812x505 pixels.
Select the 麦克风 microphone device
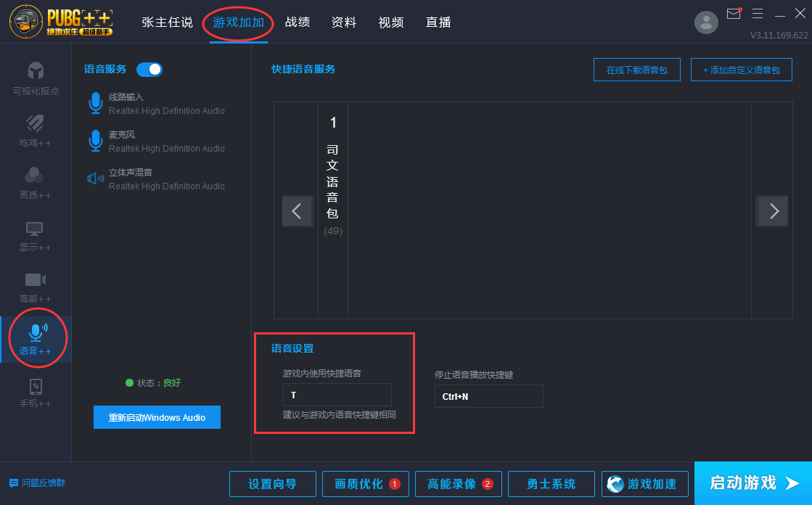[x=157, y=141]
